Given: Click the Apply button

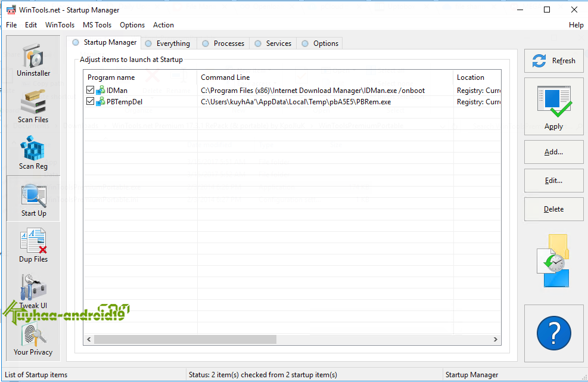Looking at the screenshot, I should (x=554, y=107).
